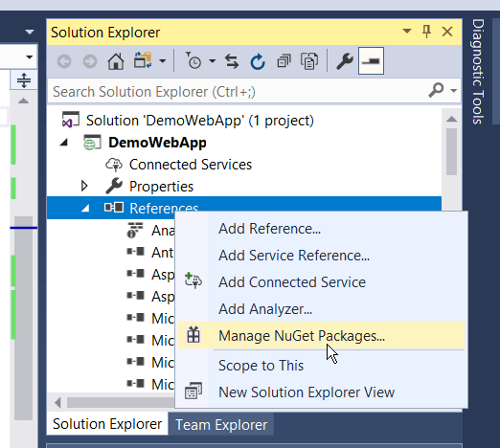The image size is (500, 448).
Task: Open the Solution Explorer window position dropdown
Action: [x=407, y=32]
